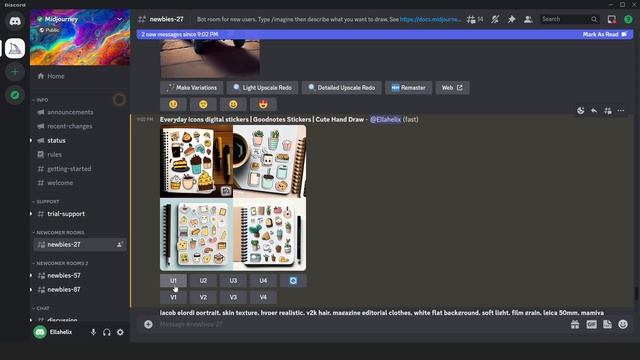
Task: Click the smiling face emoji reaction
Action: pos(233,104)
